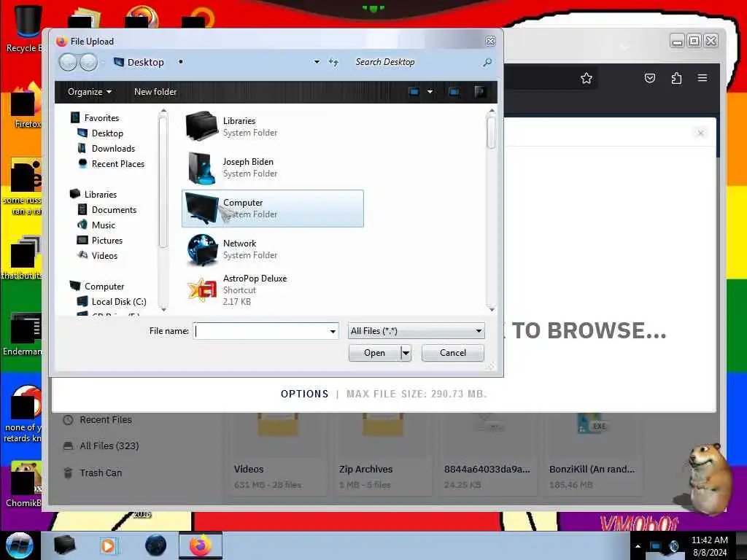This screenshot has width=747, height=560.
Task: Select Music library in sidebar
Action: point(96,225)
